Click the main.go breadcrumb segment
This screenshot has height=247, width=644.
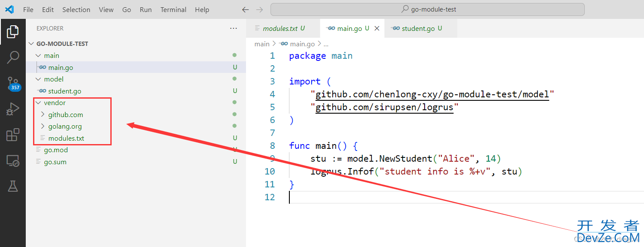pos(302,44)
